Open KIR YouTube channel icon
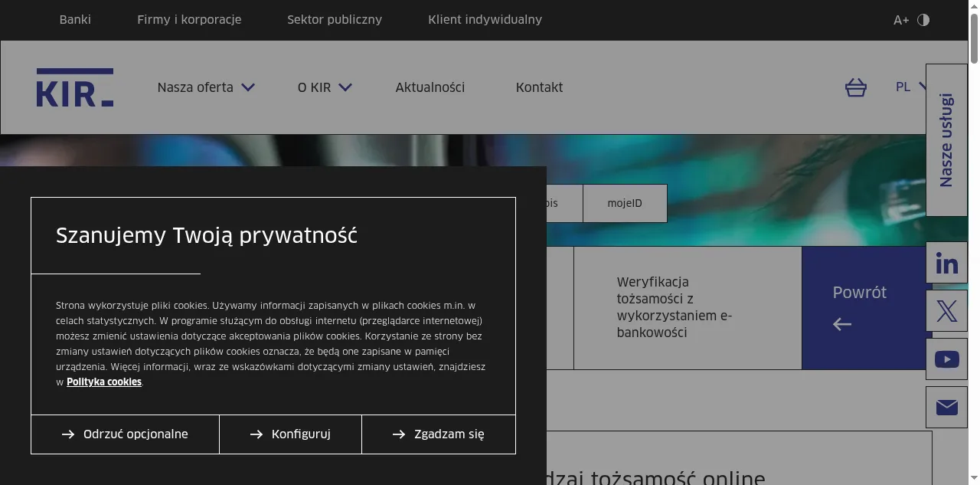 coord(947,359)
